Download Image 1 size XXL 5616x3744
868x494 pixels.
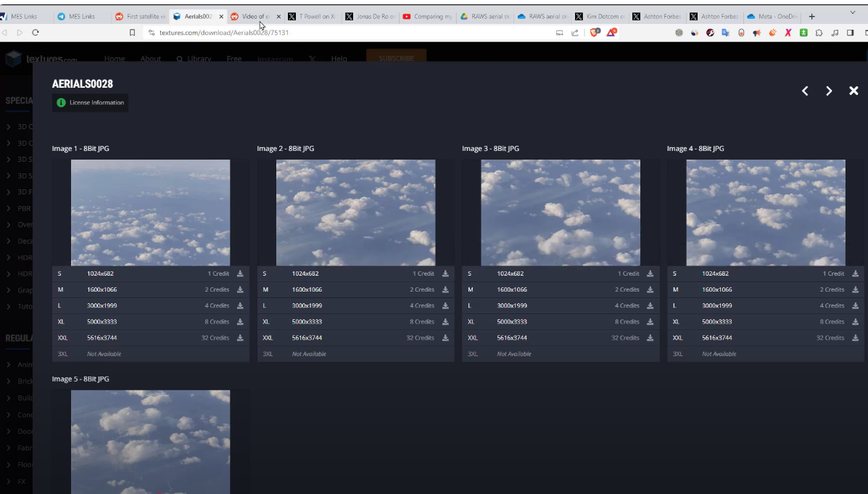240,338
